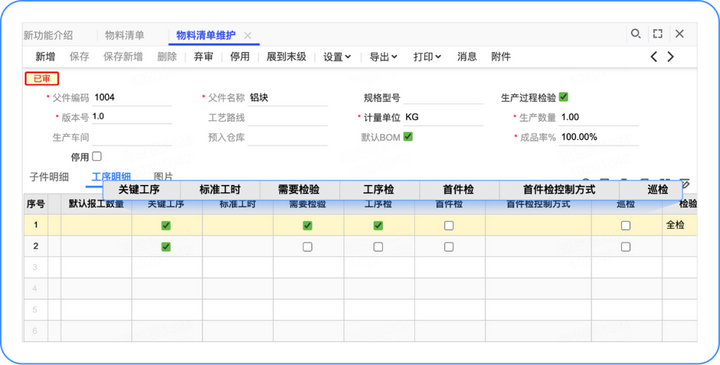Click the 弃审 button
The image size is (720, 365).
203,57
